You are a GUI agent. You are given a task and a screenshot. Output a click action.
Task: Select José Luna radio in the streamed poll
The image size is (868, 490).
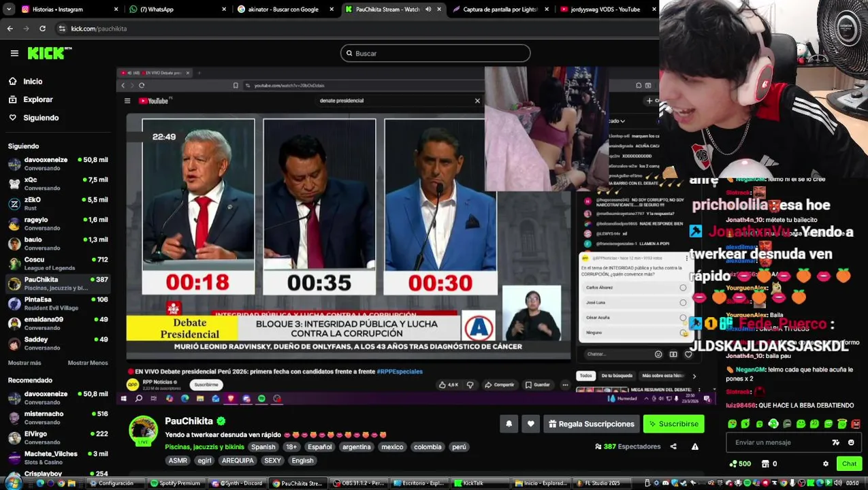683,303
